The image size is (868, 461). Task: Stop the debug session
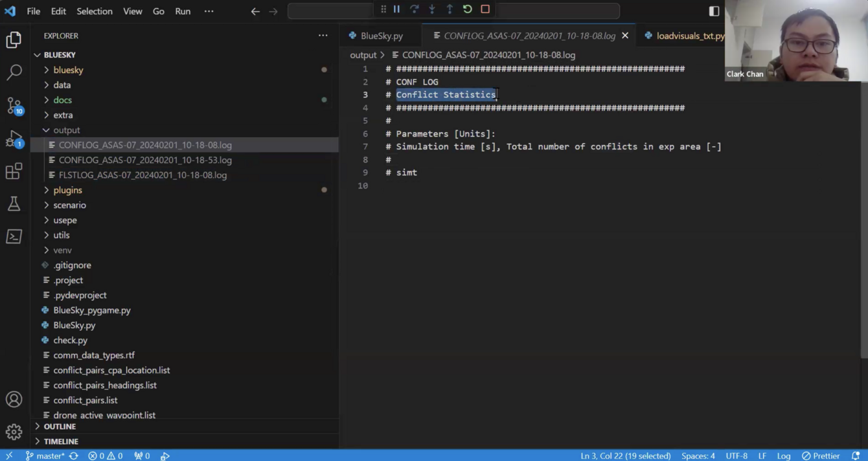(x=485, y=10)
